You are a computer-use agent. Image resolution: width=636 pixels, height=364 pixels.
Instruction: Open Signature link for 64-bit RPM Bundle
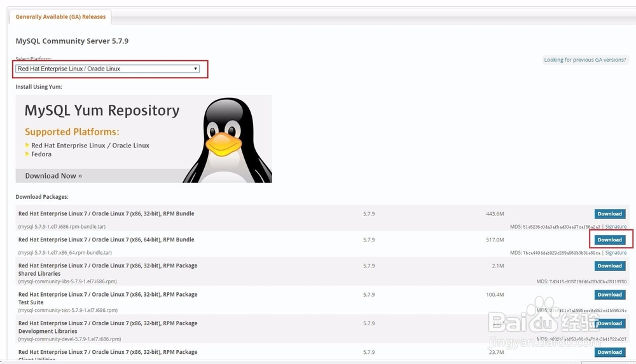[616, 253]
